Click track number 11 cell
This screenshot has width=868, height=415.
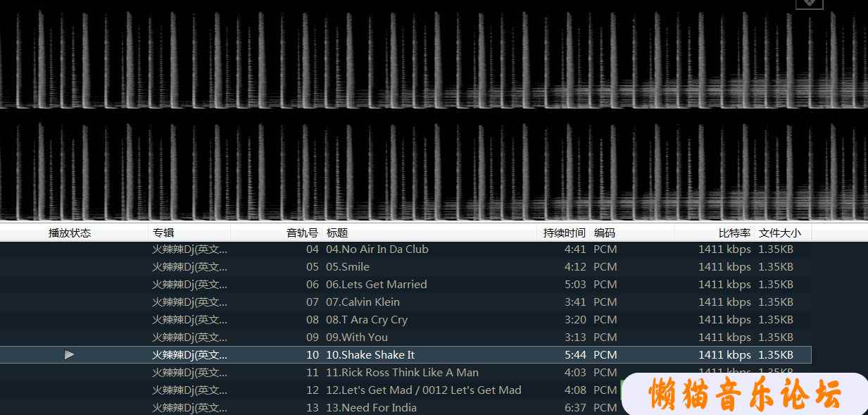313,372
